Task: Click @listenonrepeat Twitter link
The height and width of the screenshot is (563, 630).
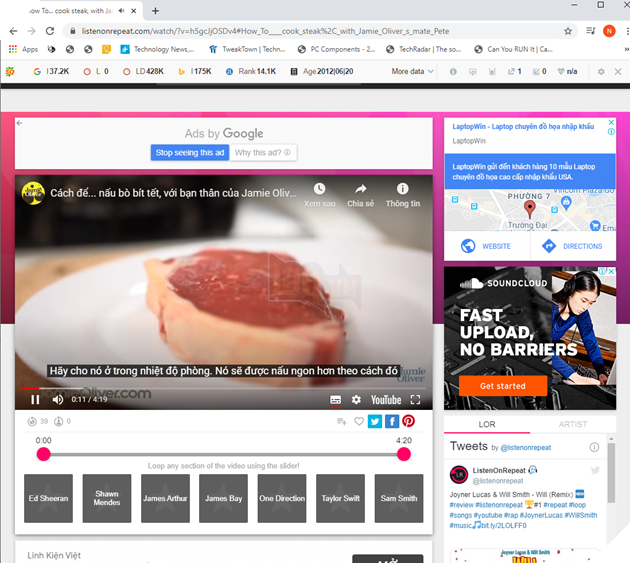Action: coord(526,448)
